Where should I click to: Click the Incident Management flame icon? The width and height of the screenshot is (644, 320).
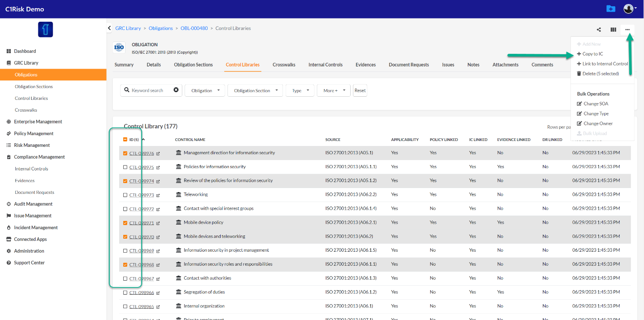tap(9, 227)
